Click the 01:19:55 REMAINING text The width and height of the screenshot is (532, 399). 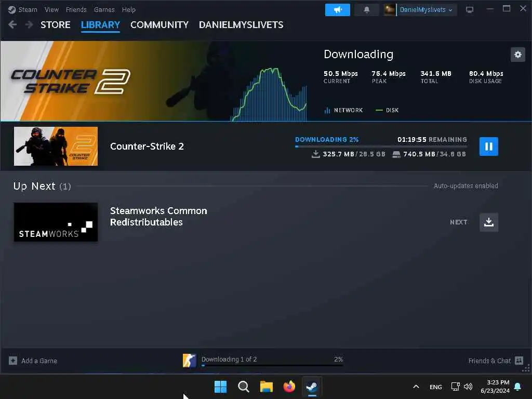pyautogui.click(x=432, y=139)
